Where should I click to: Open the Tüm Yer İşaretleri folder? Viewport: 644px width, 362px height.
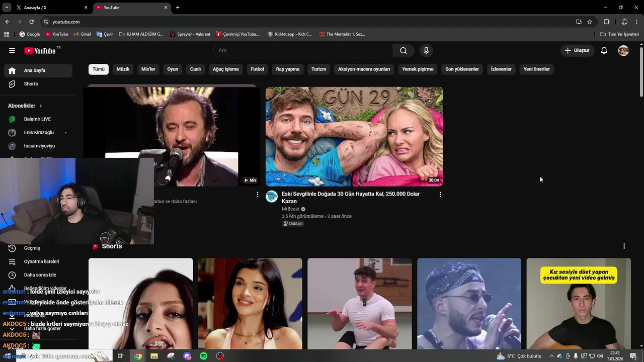620,34
